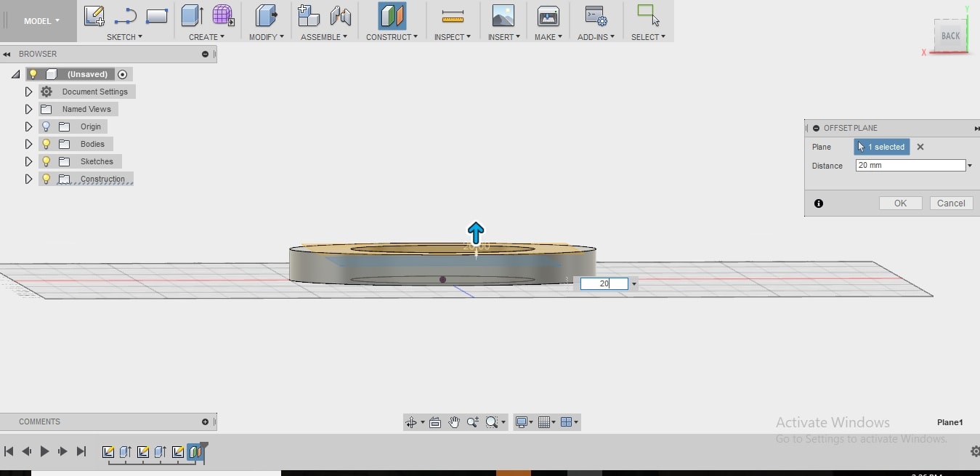The width and height of the screenshot is (980, 476).
Task: Click the Distance input field showing 20 mm
Action: click(910, 166)
